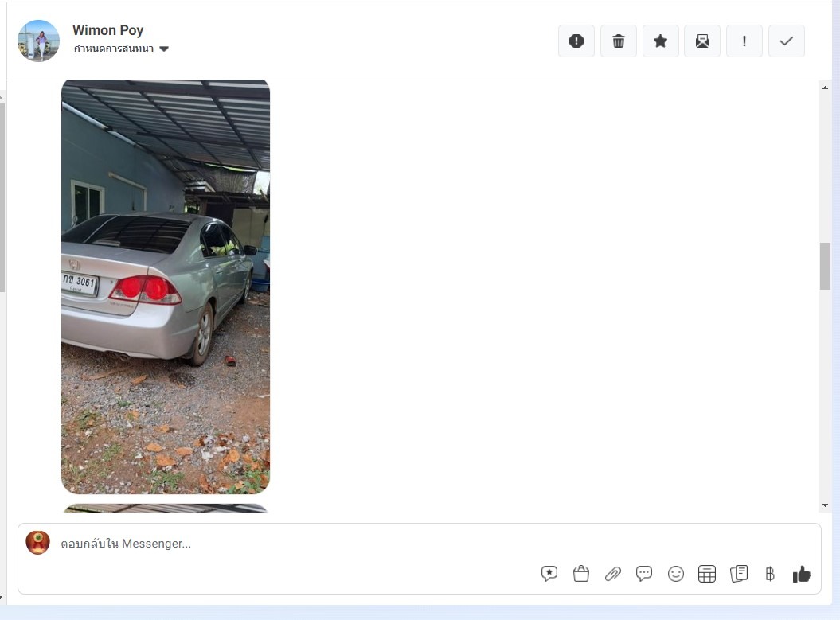The image size is (840, 620).
Task: Send a thumbs-up like
Action: [802, 574]
